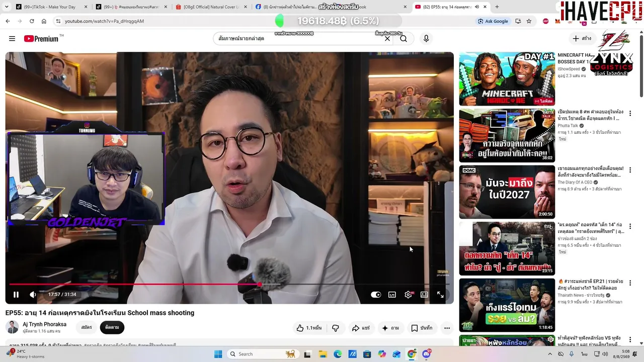
Task: Save video with บันทึก button
Action: [422, 328]
